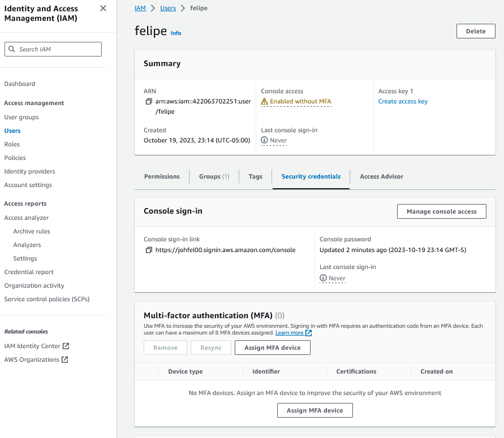Viewport: 504px width, 438px height.
Task: Type in the Search IAM field
Action: pyautogui.click(x=57, y=49)
